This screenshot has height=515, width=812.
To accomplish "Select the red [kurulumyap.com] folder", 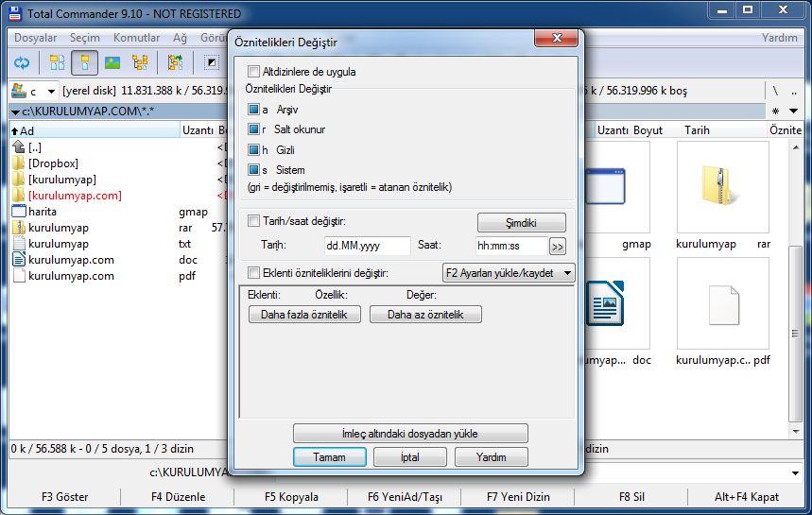I will [75, 196].
